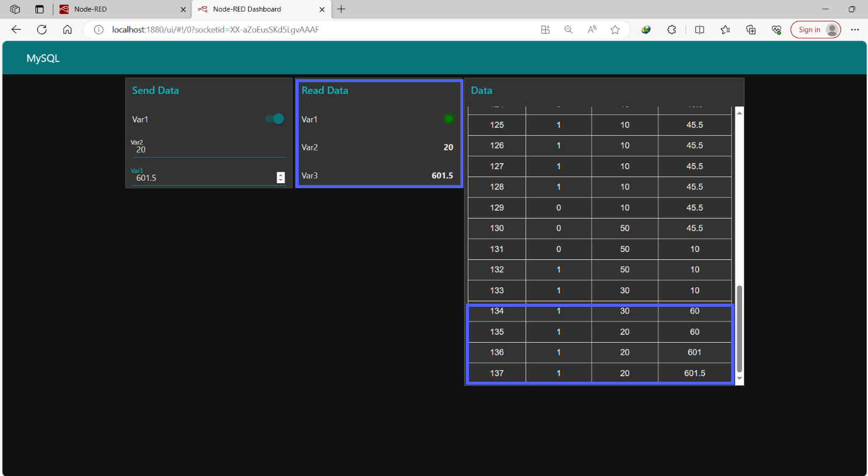
Task: Open the browser Settings ellipsis menu
Action: point(855,29)
